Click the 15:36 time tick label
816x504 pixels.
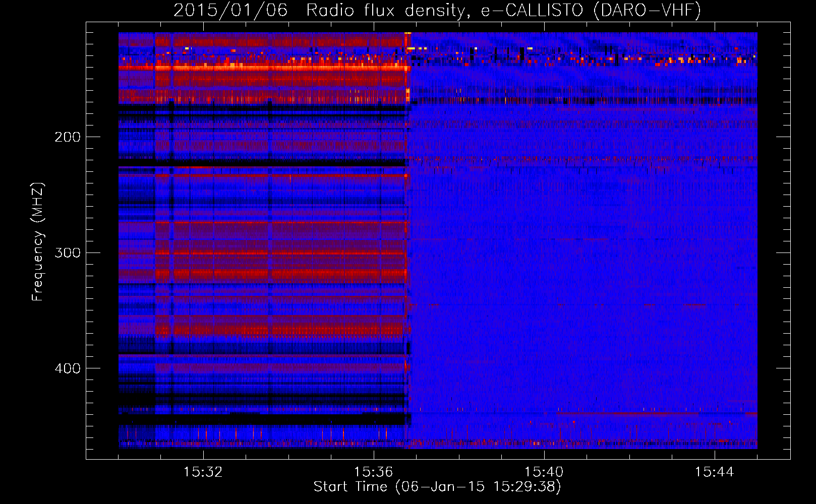click(x=373, y=472)
